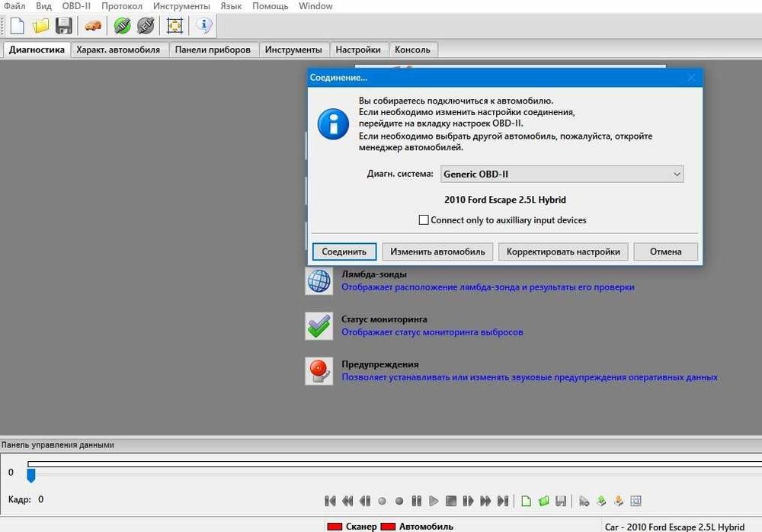
Task: Click the new data file icon in data panel
Action: pyautogui.click(x=526, y=501)
